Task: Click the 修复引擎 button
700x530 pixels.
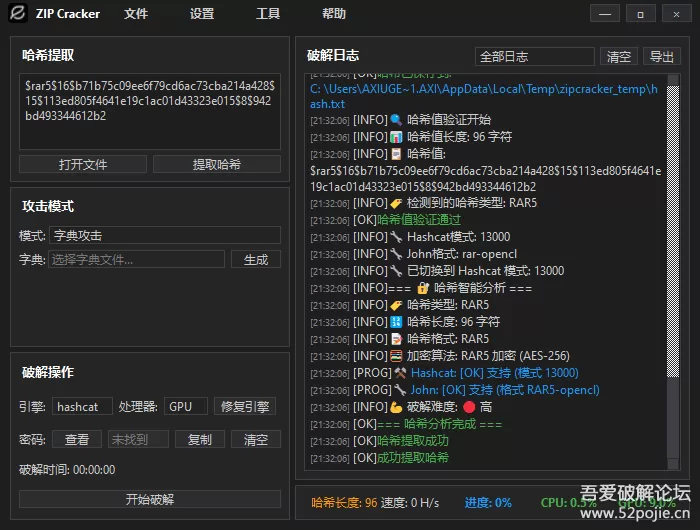Action: (x=245, y=406)
